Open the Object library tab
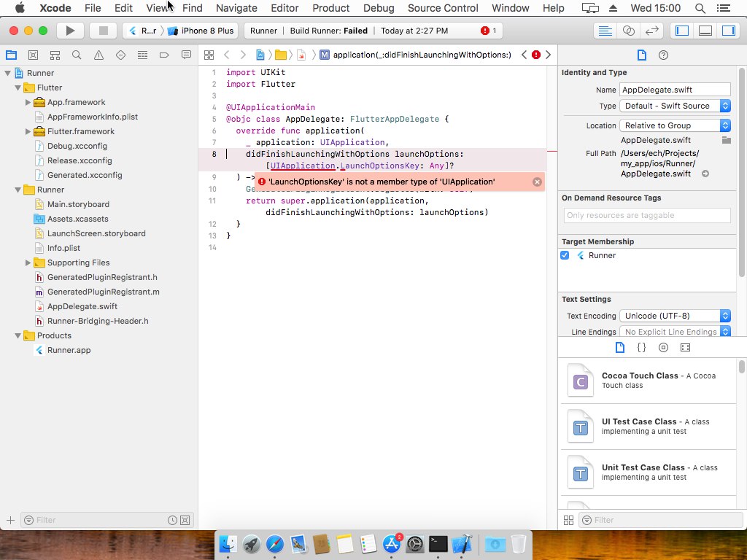Image resolution: width=747 pixels, height=560 pixels. pos(663,347)
